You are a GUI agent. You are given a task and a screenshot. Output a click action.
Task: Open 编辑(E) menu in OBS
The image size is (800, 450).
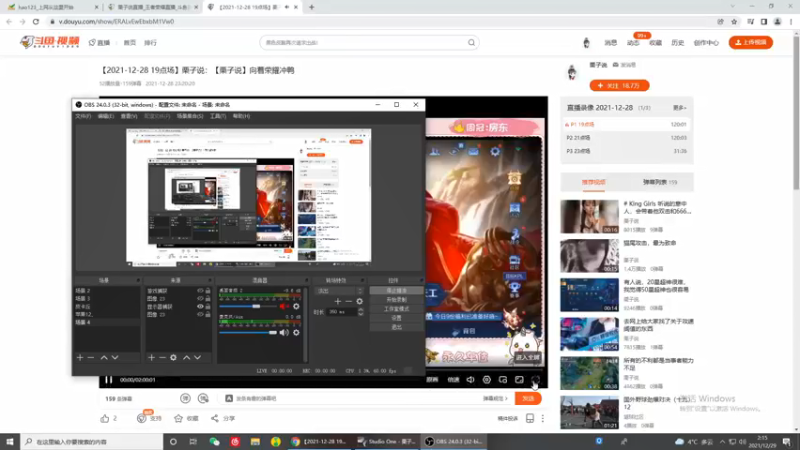coord(106,116)
